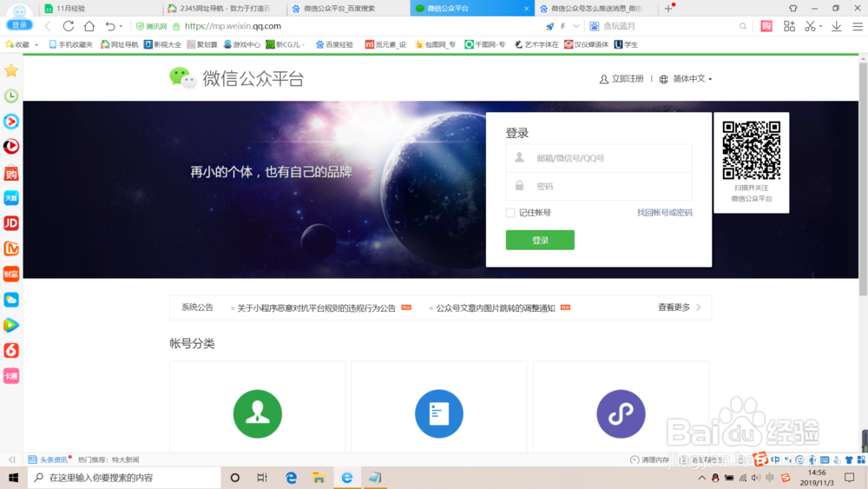Viewport: 868px width, 489px height.
Task: Open the browser hamburger menu
Action: coord(858,26)
